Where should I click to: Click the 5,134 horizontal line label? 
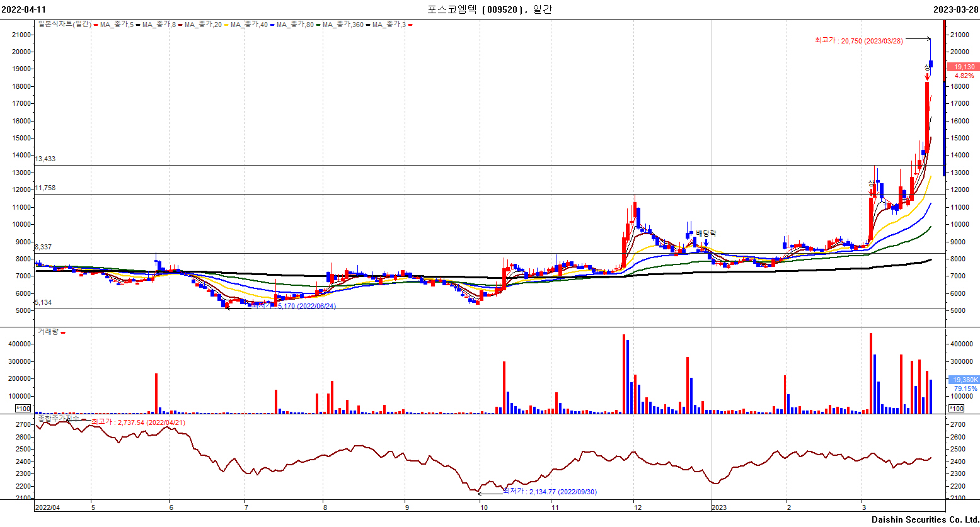[43, 302]
